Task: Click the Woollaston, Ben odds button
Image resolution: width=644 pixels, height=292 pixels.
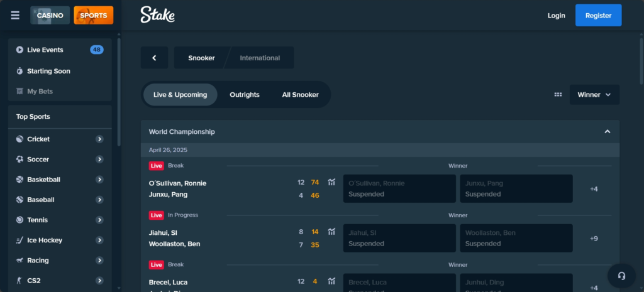Action: (x=516, y=238)
